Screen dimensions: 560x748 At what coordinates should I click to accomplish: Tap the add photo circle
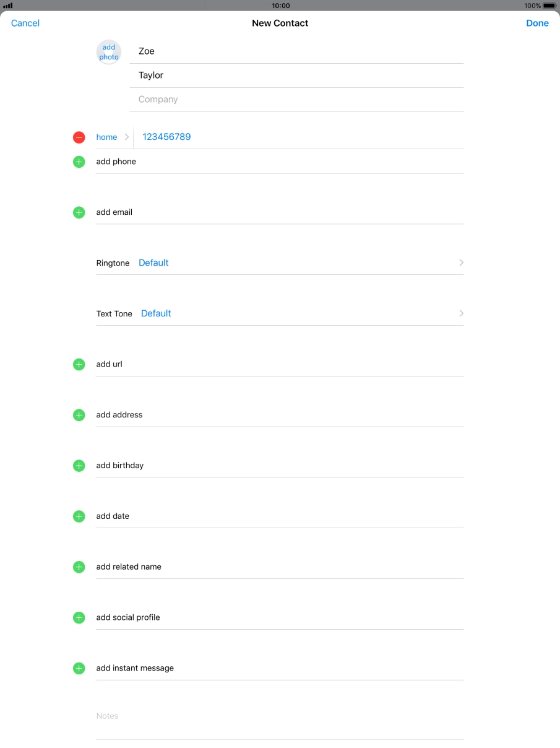[109, 53]
